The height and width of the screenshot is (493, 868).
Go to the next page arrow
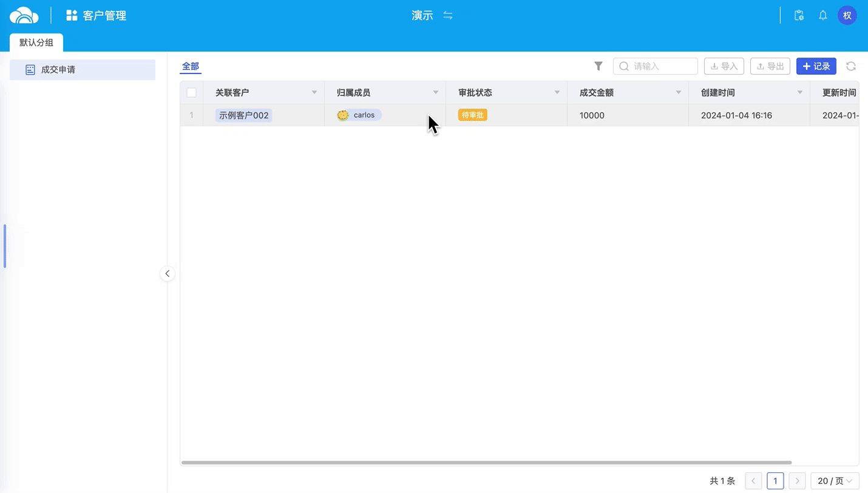[x=798, y=481]
